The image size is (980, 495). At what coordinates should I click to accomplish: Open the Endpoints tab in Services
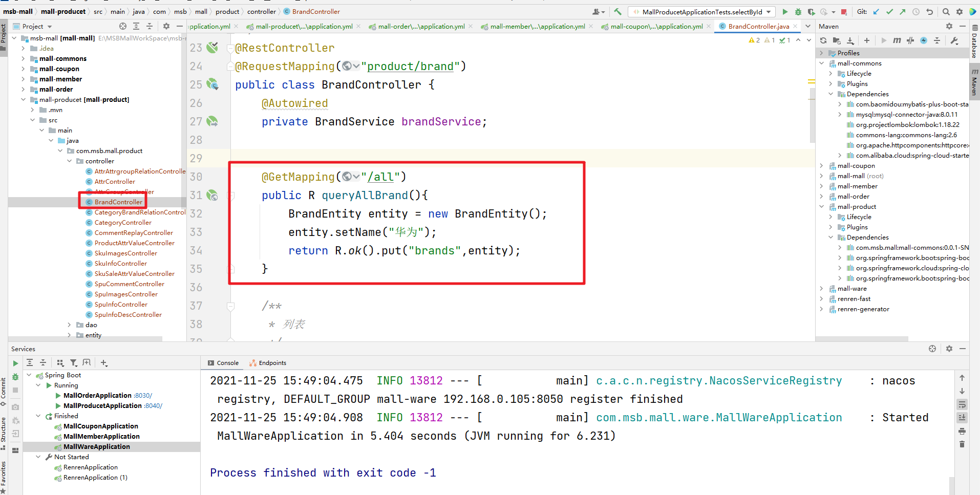pos(272,363)
